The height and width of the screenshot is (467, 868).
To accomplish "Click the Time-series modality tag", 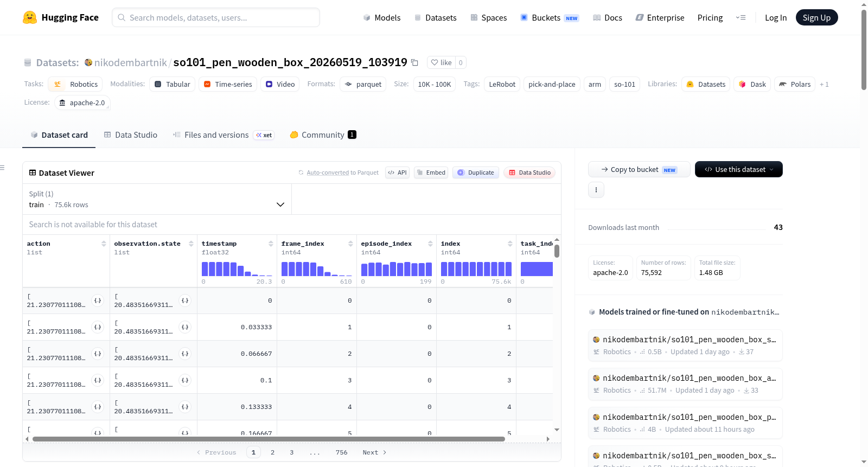I will point(228,84).
